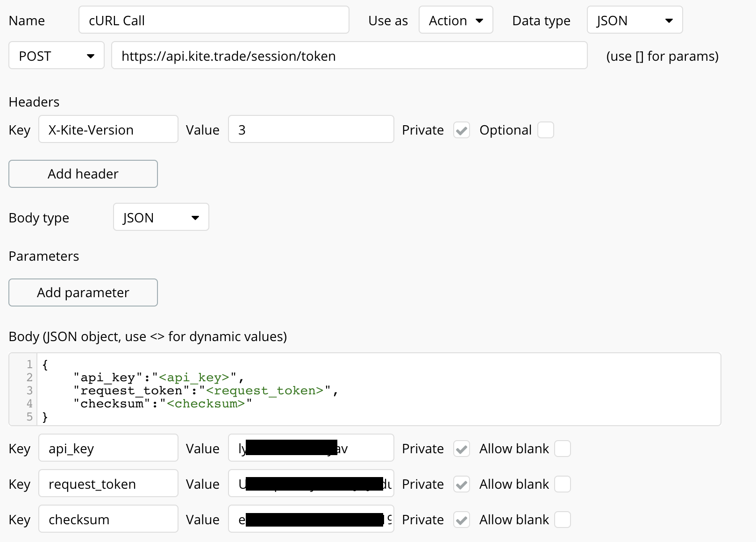Open the POST method dropdown

click(x=56, y=56)
